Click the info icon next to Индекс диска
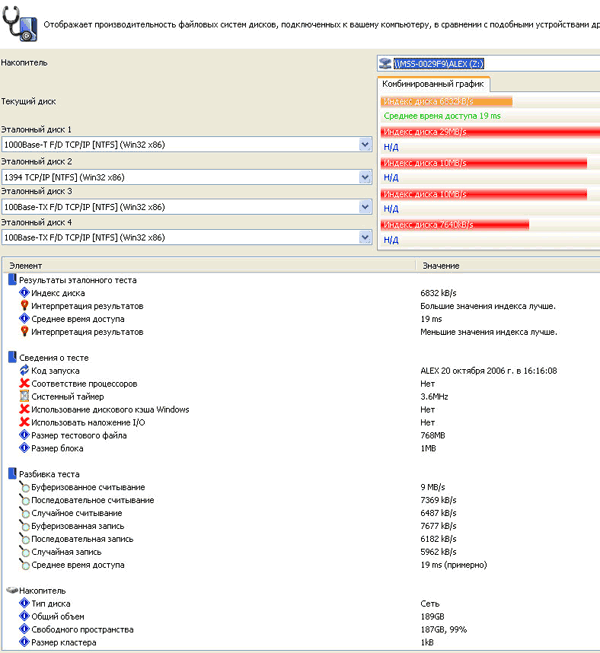600x653 pixels. pos(24,293)
